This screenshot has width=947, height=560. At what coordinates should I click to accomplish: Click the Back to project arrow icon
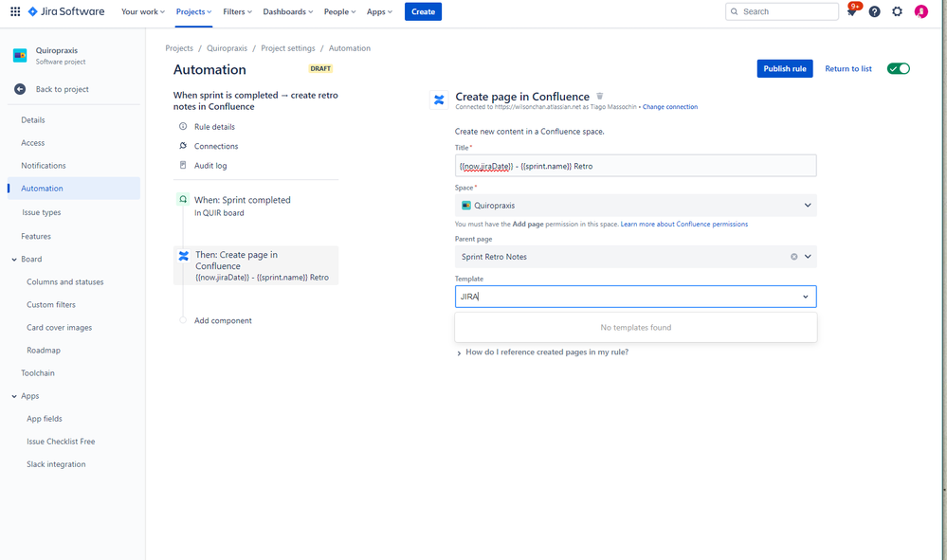20,89
